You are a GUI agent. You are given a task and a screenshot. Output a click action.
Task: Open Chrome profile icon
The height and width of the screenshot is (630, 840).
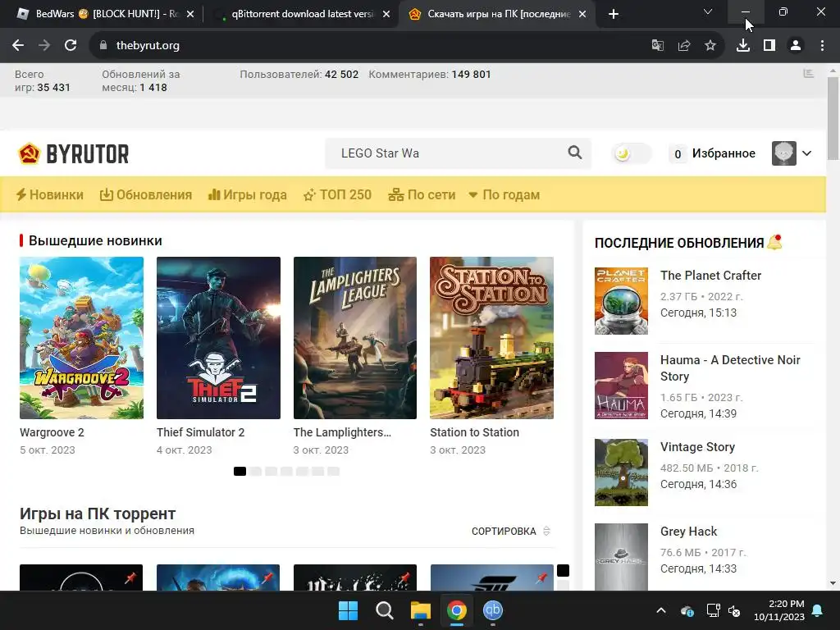(x=796, y=46)
